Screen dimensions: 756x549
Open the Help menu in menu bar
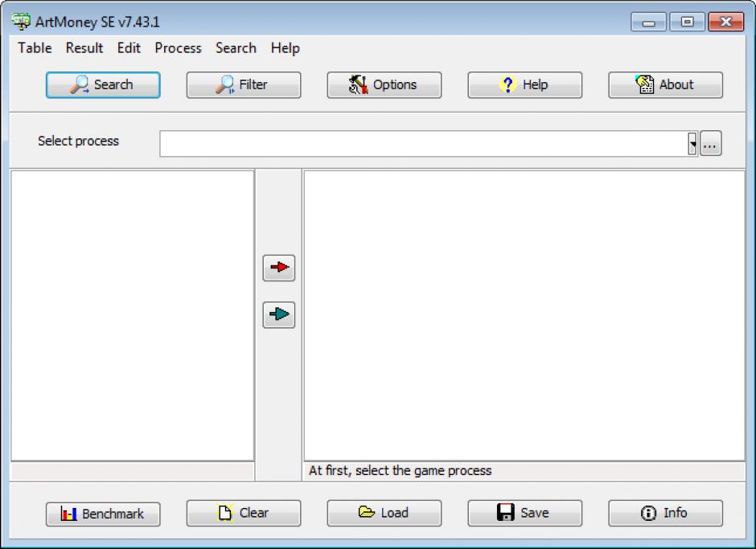[x=285, y=48]
